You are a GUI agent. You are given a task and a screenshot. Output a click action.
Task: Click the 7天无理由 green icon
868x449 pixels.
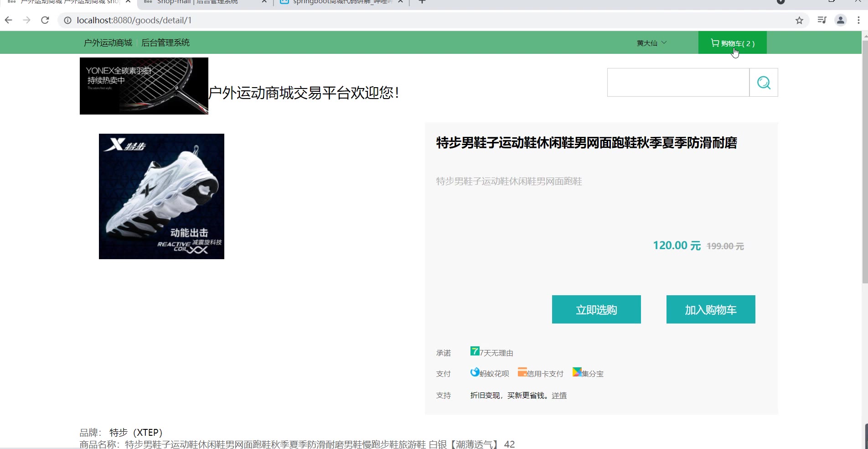[475, 351]
